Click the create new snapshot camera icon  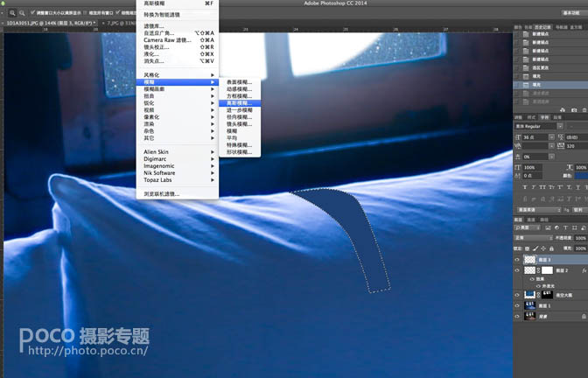click(574, 110)
